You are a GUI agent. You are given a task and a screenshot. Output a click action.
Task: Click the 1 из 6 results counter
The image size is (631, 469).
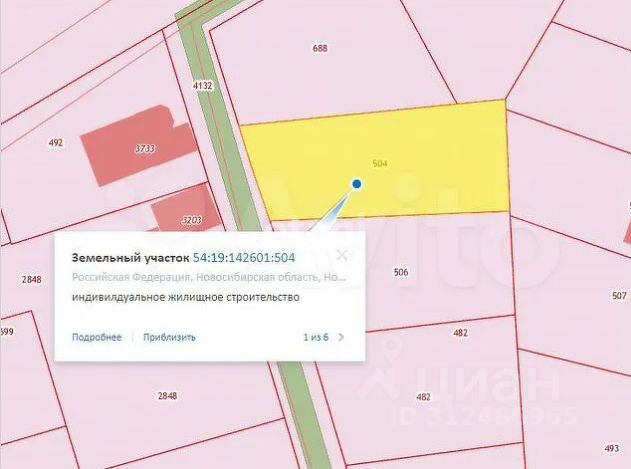point(316,337)
